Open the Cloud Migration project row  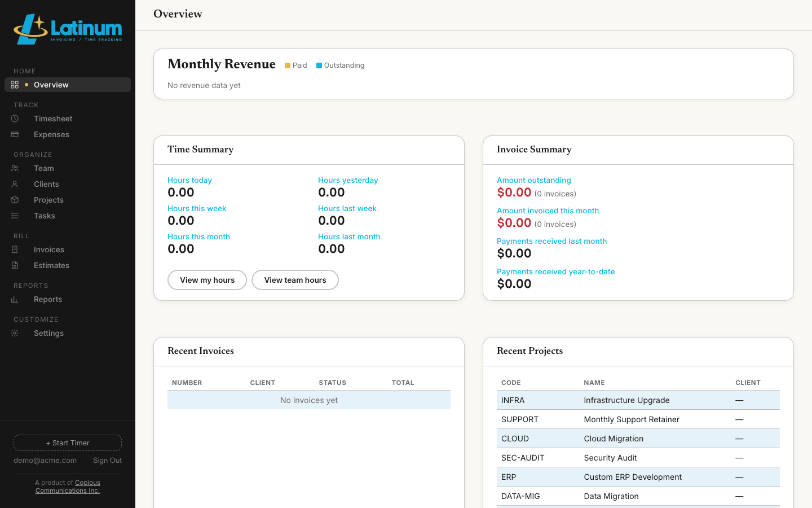(x=638, y=439)
